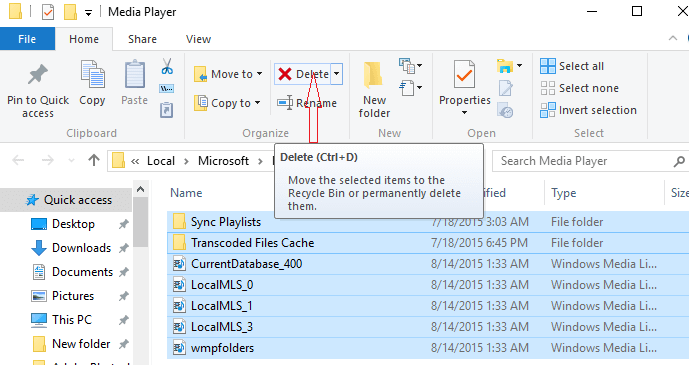Click the Pin to Quick access icon
The height and width of the screenshot is (365, 689).
[x=38, y=75]
